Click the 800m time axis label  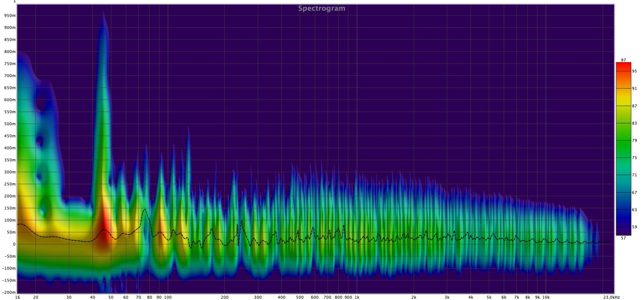[x=10, y=52]
